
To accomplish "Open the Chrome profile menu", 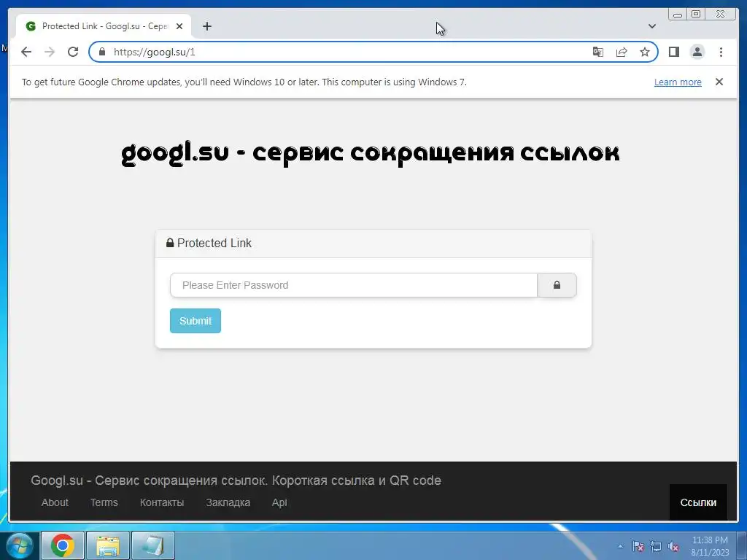I will click(697, 52).
